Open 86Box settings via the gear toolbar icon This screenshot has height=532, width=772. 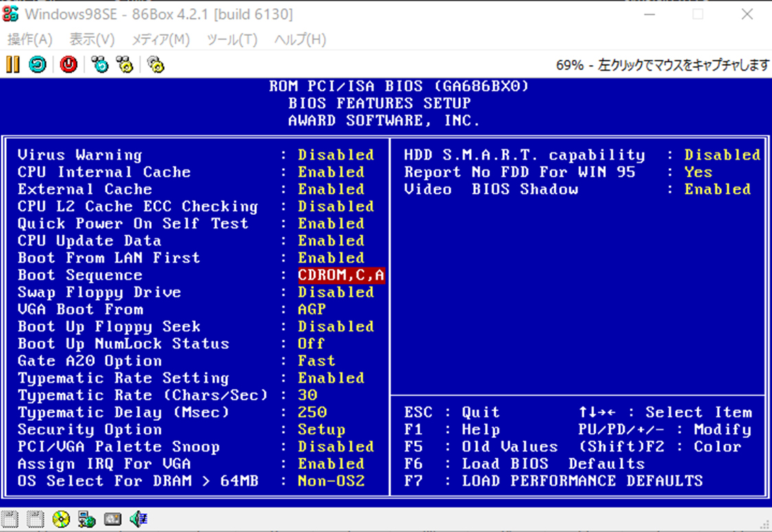[x=156, y=65]
